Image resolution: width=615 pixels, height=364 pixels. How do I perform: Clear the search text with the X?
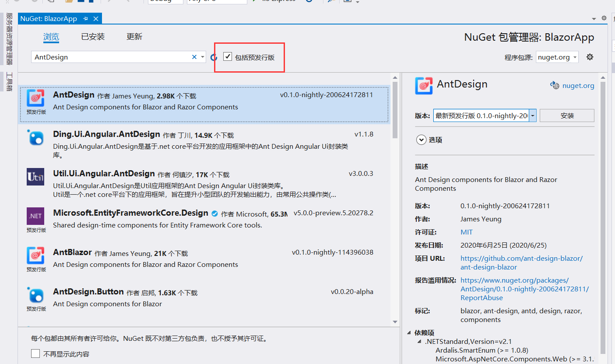[194, 57]
